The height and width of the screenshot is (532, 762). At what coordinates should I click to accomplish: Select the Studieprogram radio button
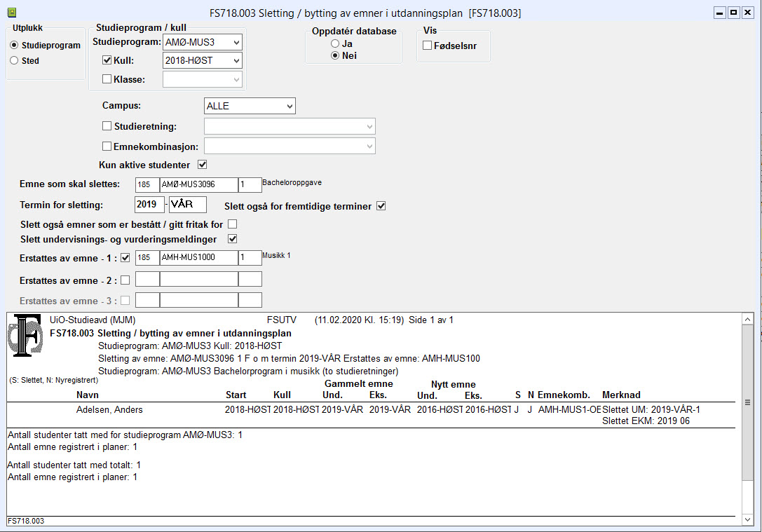pyautogui.click(x=14, y=45)
